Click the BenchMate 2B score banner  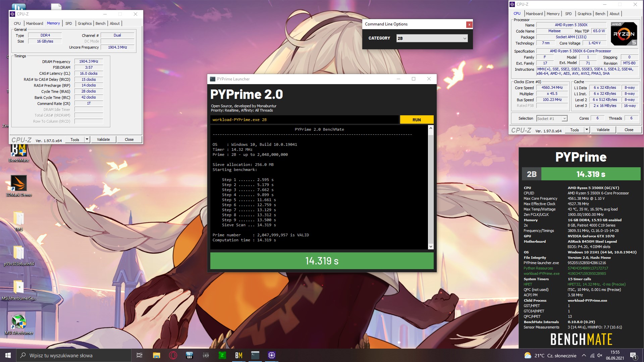tap(581, 174)
